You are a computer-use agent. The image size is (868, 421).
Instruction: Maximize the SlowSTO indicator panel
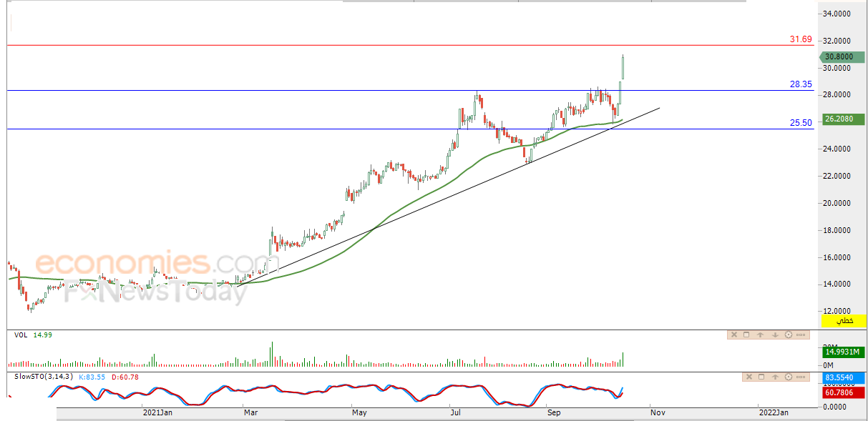761,377
